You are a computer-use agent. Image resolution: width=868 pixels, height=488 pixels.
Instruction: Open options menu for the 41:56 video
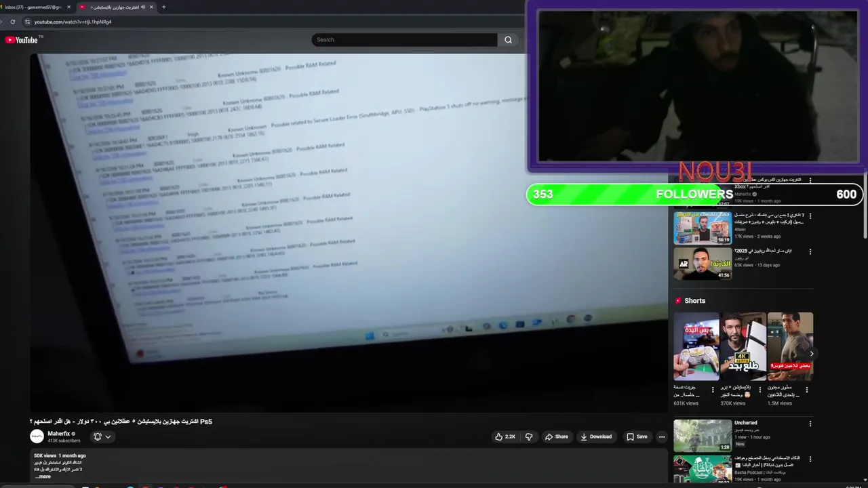coord(810,251)
